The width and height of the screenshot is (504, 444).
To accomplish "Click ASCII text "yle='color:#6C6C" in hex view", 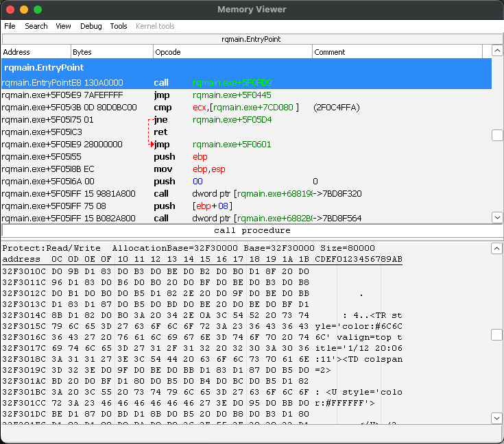I will coord(359,326).
